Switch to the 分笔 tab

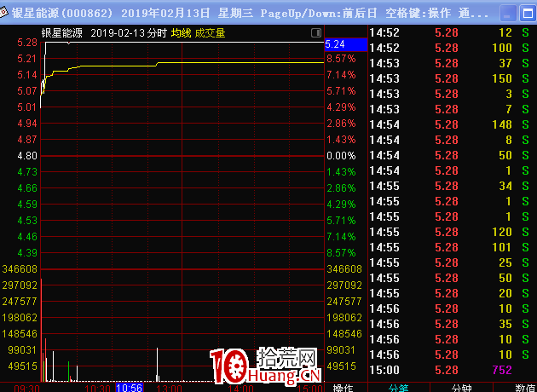pos(399,388)
